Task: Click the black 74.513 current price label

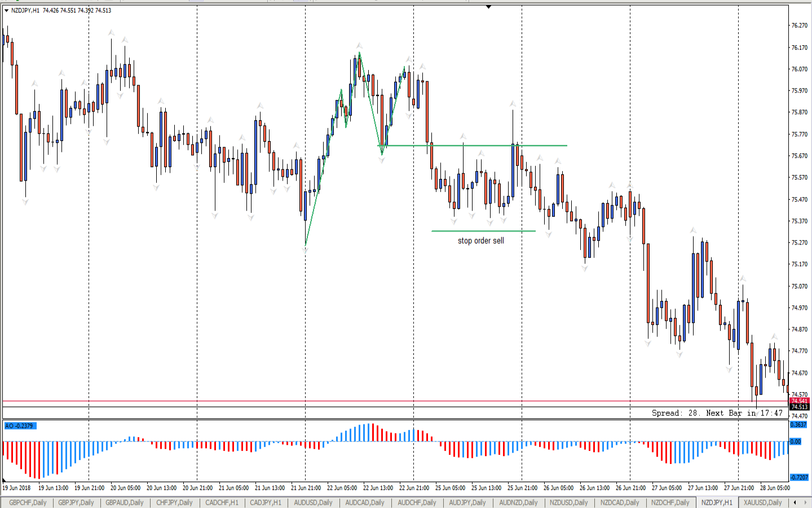Action: (x=800, y=406)
